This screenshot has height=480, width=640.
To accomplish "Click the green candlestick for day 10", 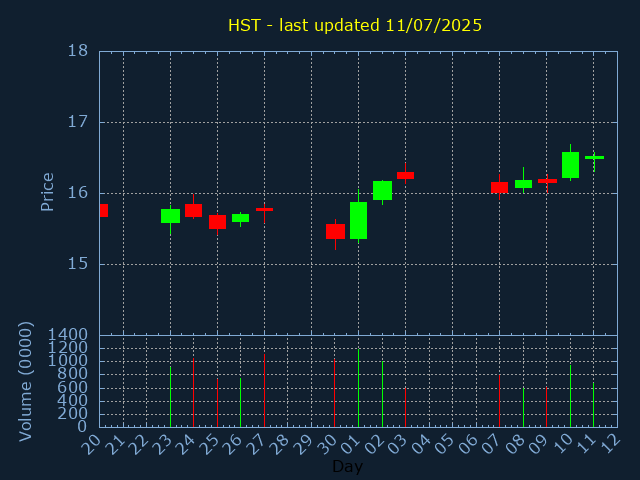I will coord(571,165).
